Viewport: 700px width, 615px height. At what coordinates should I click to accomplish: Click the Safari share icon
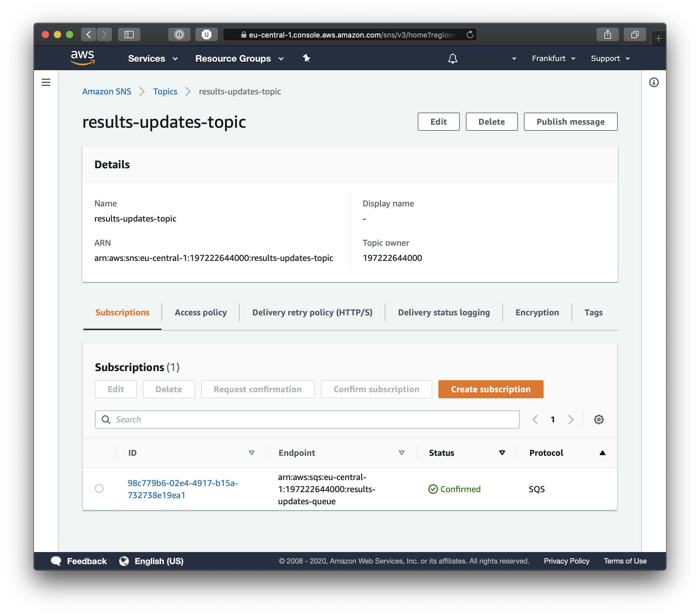[x=607, y=35]
